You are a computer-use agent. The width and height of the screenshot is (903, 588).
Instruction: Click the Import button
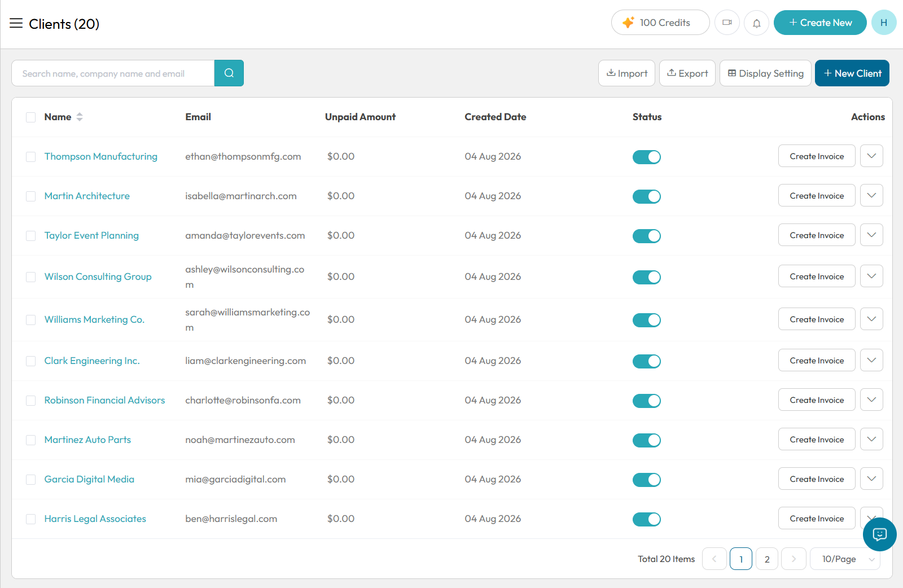coord(626,73)
